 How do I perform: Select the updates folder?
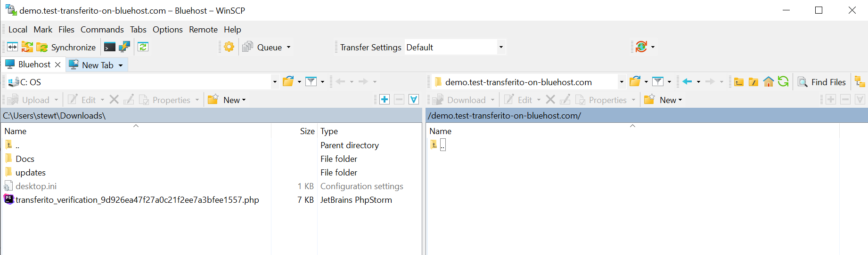(211, 172)
